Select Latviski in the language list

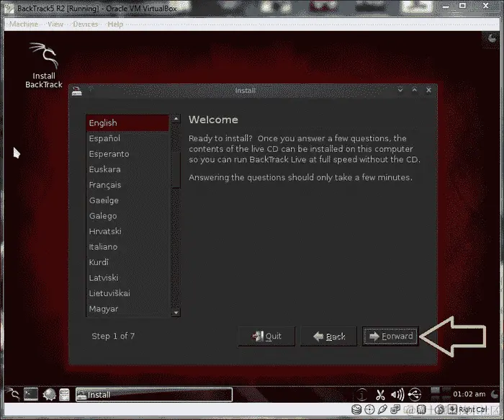click(x=127, y=277)
